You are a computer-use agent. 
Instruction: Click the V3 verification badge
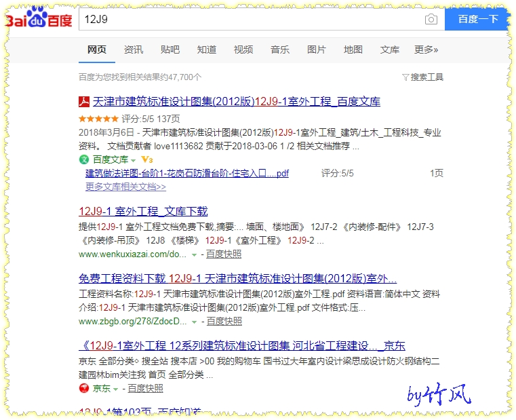[x=146, y=159]
